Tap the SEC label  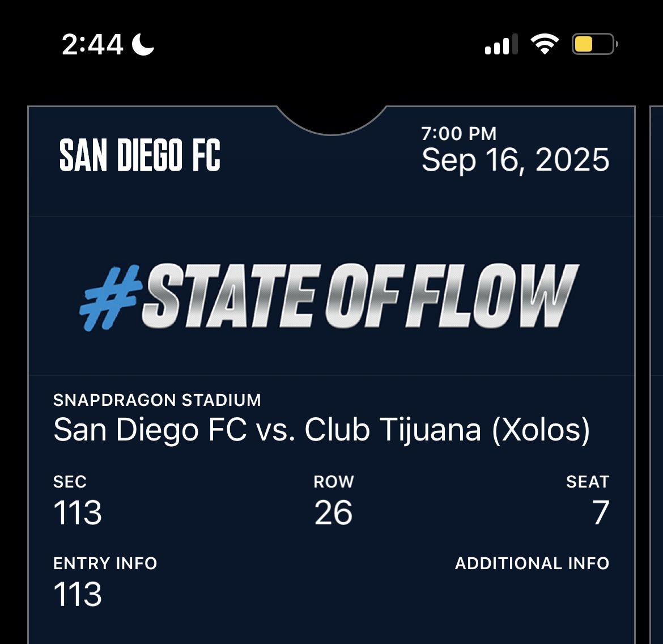70,482
